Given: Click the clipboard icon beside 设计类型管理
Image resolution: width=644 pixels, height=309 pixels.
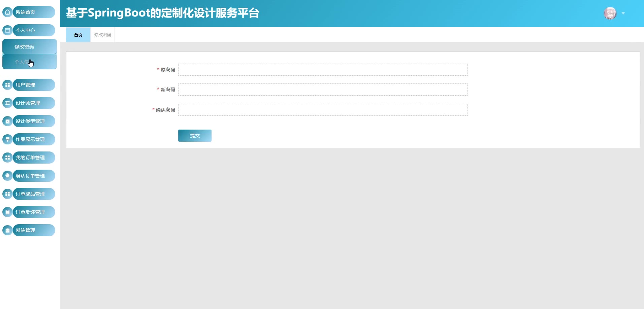Looking at the screenshot, I should (x=7, y=121).
